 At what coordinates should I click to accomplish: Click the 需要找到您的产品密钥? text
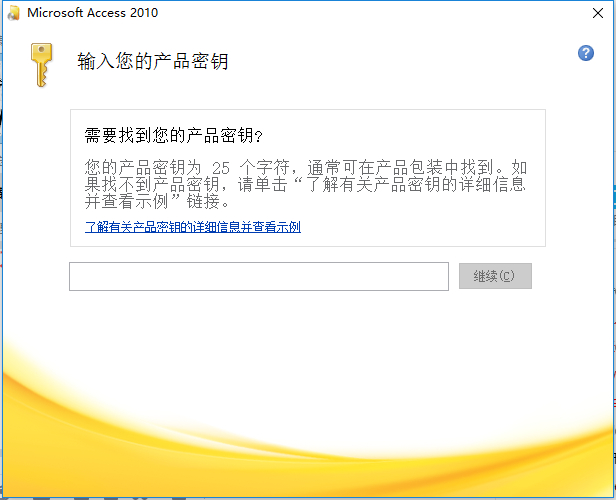click(173, 136)
